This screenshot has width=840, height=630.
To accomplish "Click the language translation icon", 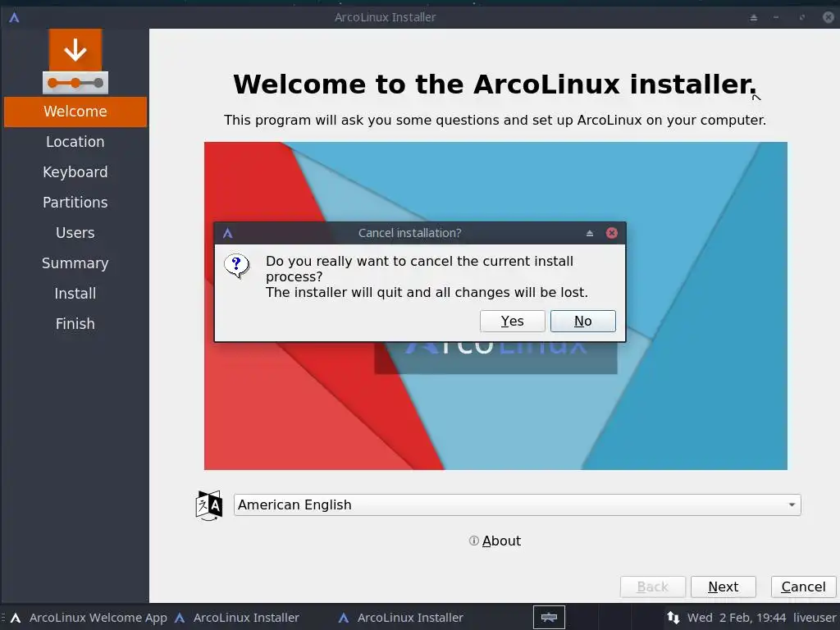I will pyautogui.click(x=209, y=505).
